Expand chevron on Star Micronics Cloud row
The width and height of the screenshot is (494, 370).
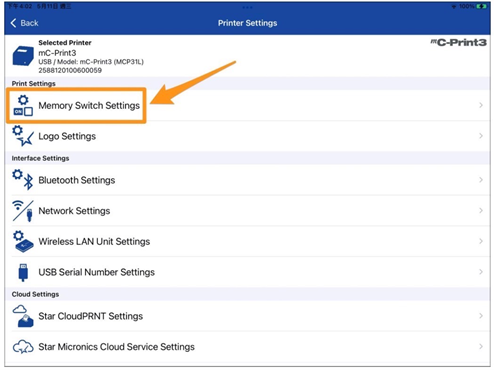pos(481,347)
